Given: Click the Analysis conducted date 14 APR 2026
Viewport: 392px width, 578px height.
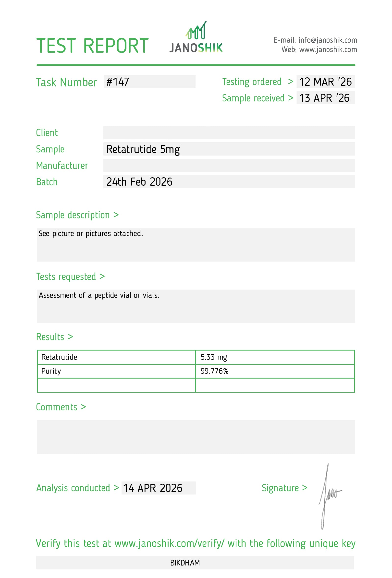Looking at the screenshot, I should (x=159, y=488).
